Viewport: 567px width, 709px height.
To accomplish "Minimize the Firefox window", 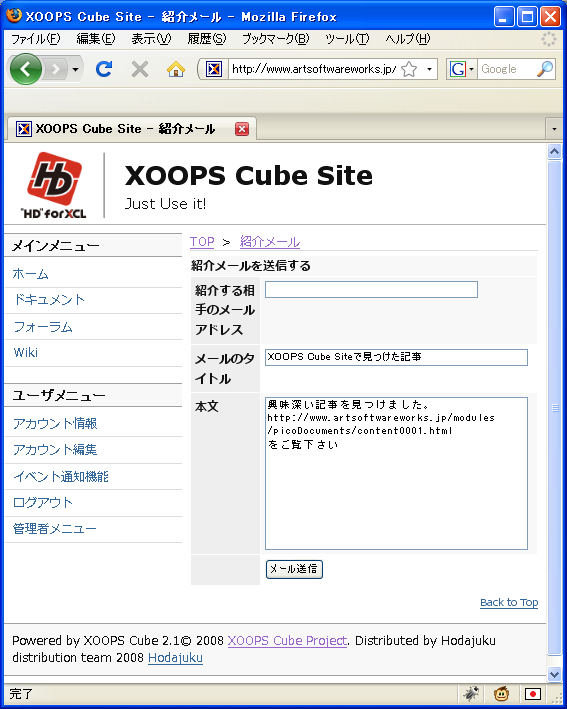I will click(x=504, y=17).
